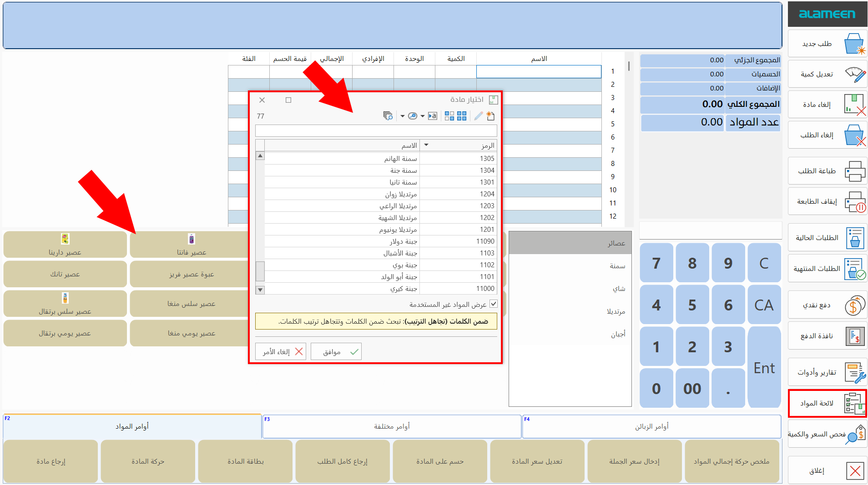Click the new item icon in the dialog toolbar
868x485 pixels.
click(490, 116)
